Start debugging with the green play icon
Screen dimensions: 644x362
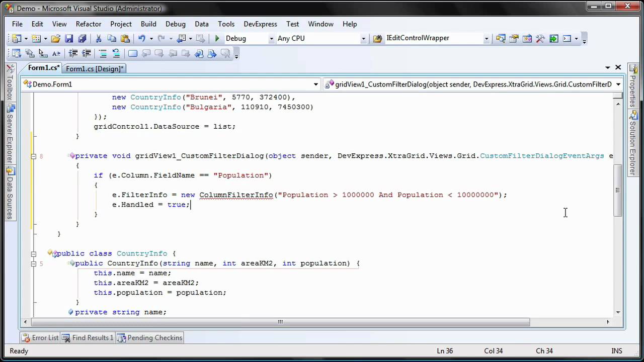[x=217, y=38]
